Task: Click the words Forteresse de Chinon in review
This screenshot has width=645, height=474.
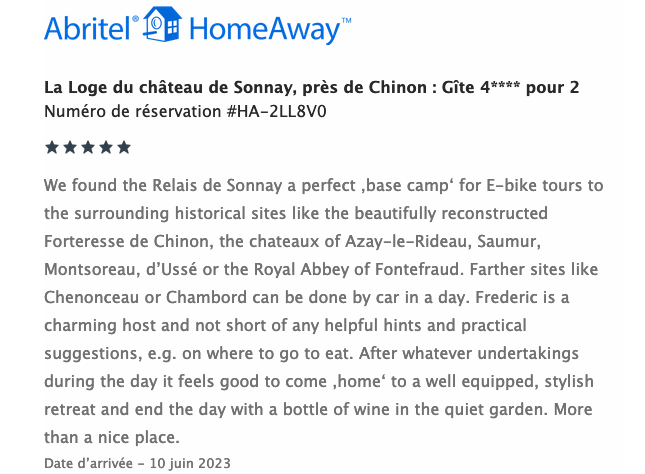Action: coord(126,241)
